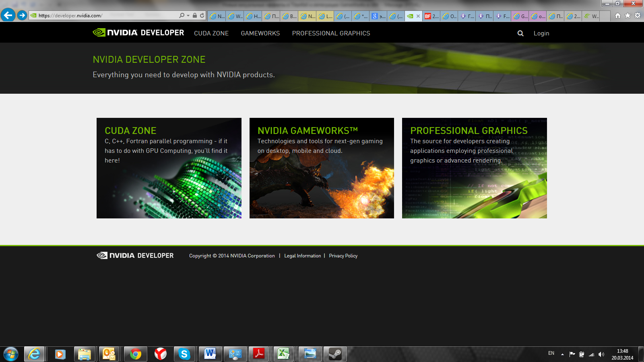Click the Show Desktop button
Image resolution: width=644 pixels, height=362 pixels.
pyautogui.click(x=641, y=354)
